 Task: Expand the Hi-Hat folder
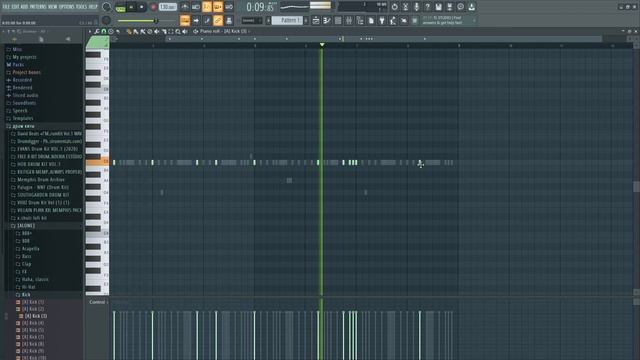click(28, 287)
